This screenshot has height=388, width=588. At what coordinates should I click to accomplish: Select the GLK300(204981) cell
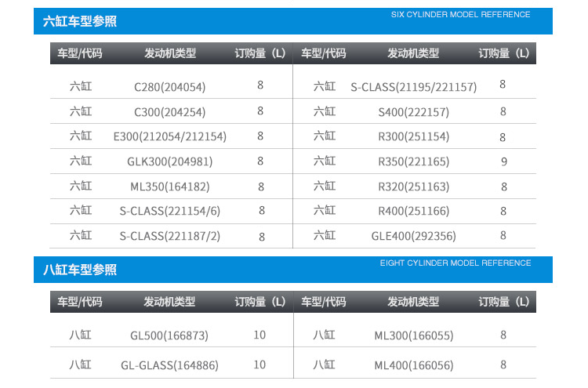coord(170,161)
